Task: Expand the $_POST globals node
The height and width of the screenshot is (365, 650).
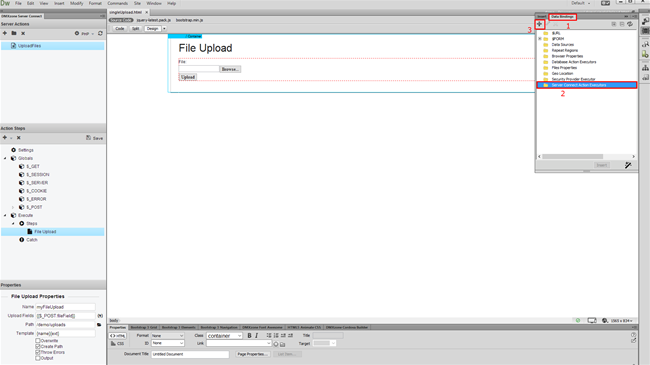Action: pyautogui.click(x=13, y=207)
